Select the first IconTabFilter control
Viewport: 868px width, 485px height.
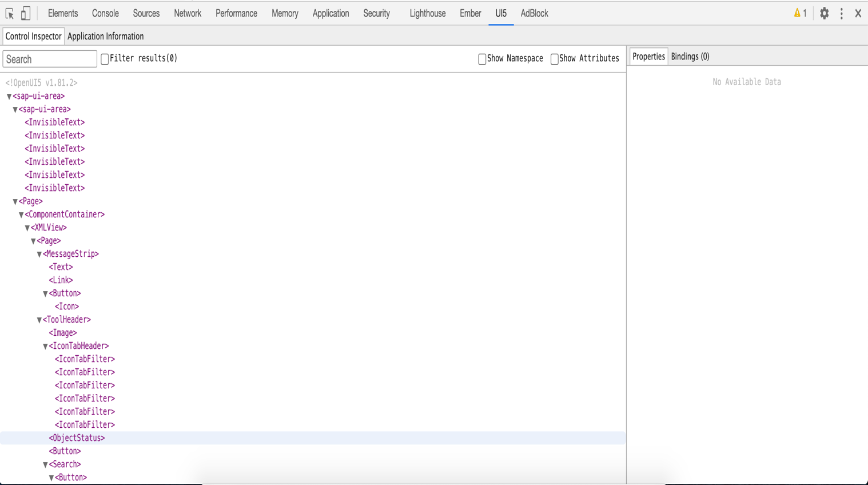85,359
